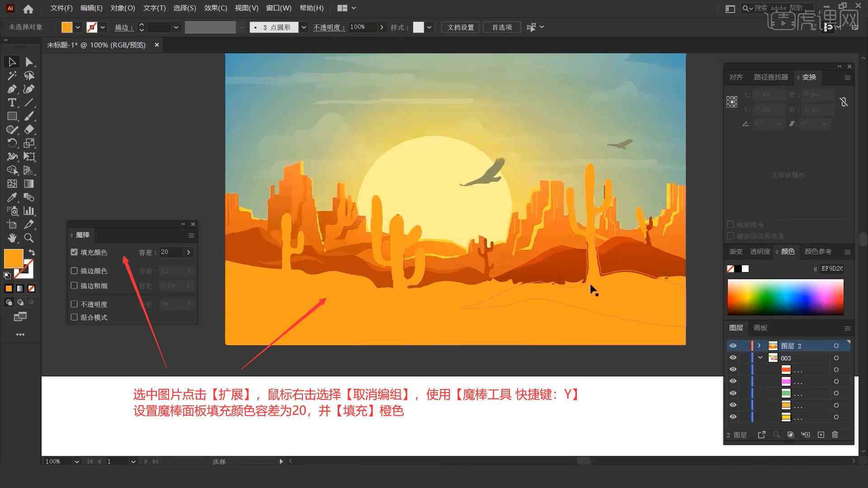Toggle 描边颜色 option in Magic Wand

pos(75,271)
